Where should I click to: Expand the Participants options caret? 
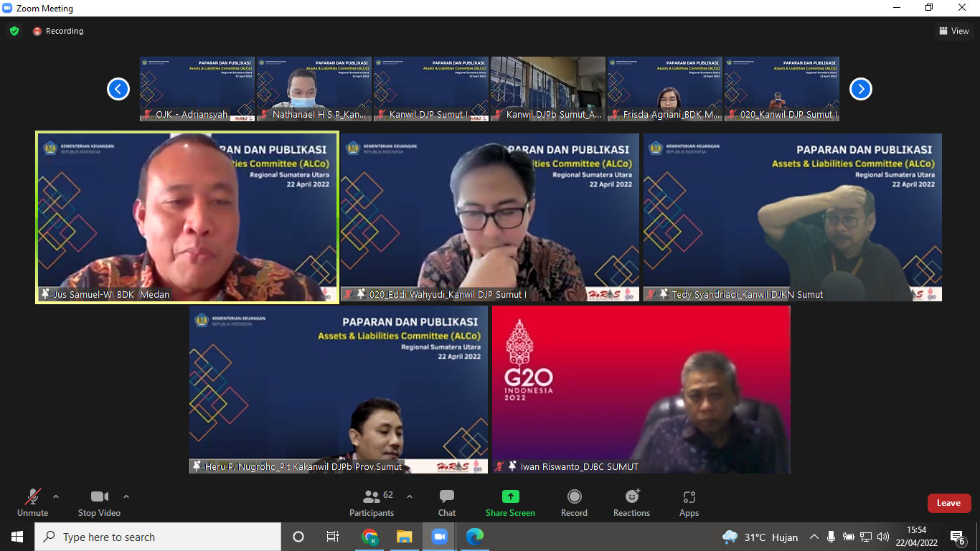[410, 496]
